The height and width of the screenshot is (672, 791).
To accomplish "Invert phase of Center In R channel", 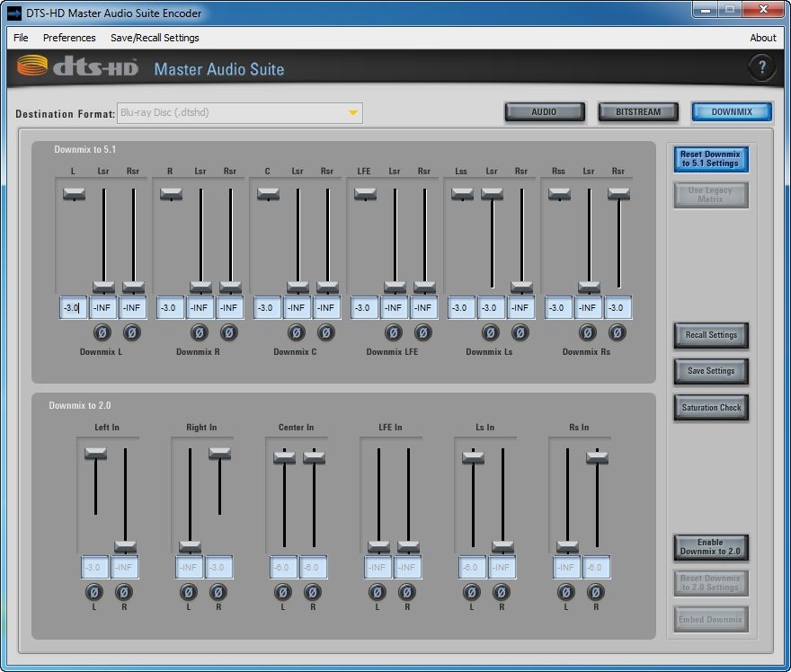I will click(313, 592).
